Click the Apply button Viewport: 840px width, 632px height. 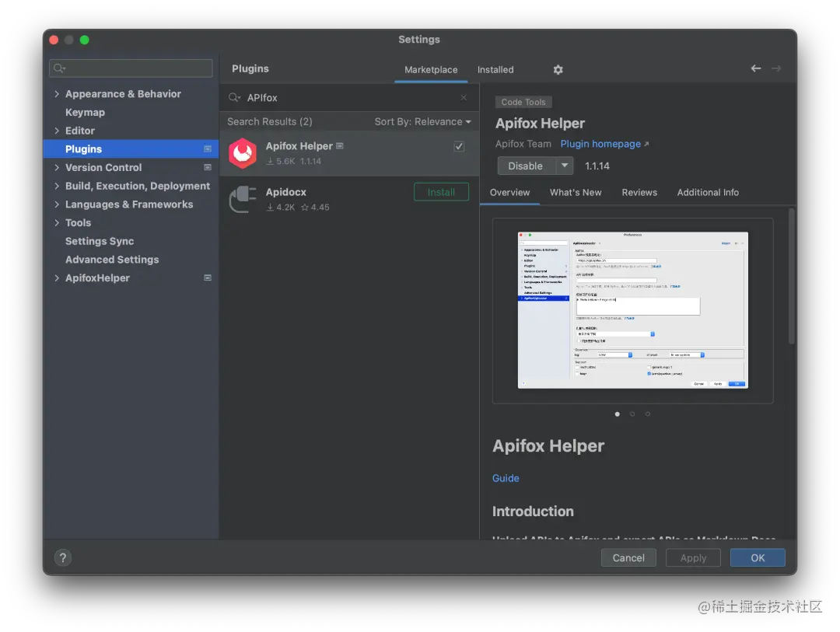tap(693, 557)
